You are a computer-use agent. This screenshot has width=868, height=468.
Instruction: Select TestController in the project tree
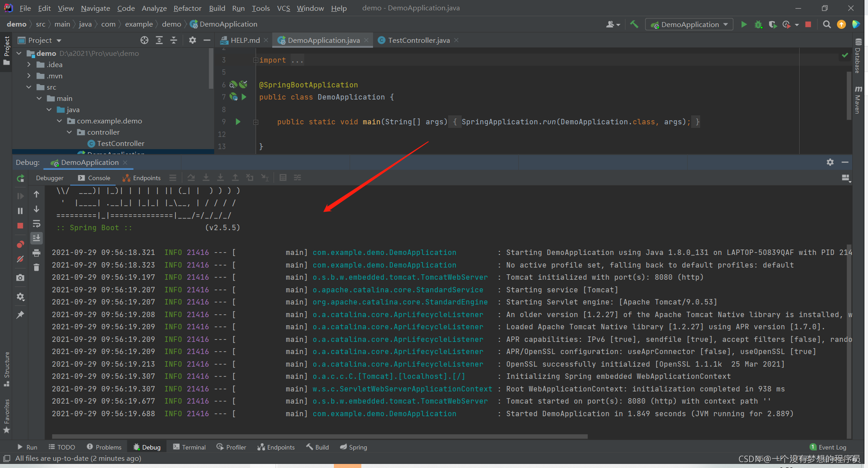click(121, 143)
